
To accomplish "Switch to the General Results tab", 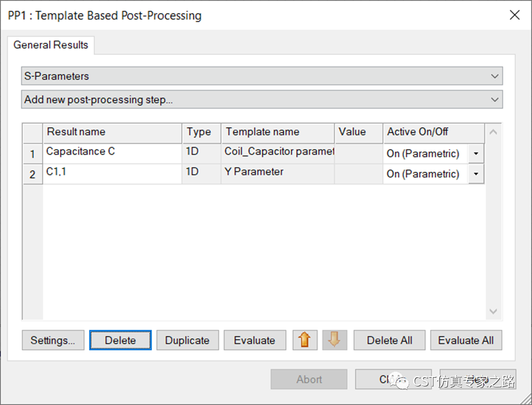I will (x=51, y=45).
